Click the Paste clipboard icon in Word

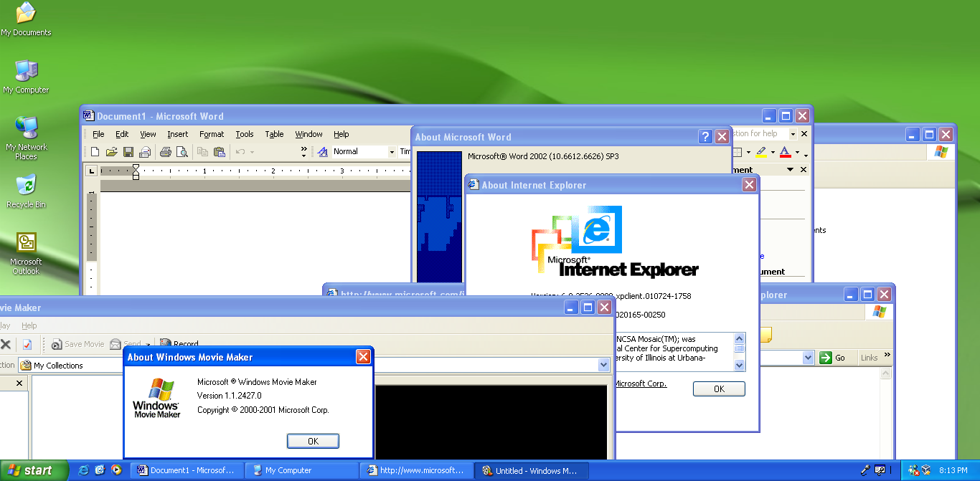pos(220,152)
